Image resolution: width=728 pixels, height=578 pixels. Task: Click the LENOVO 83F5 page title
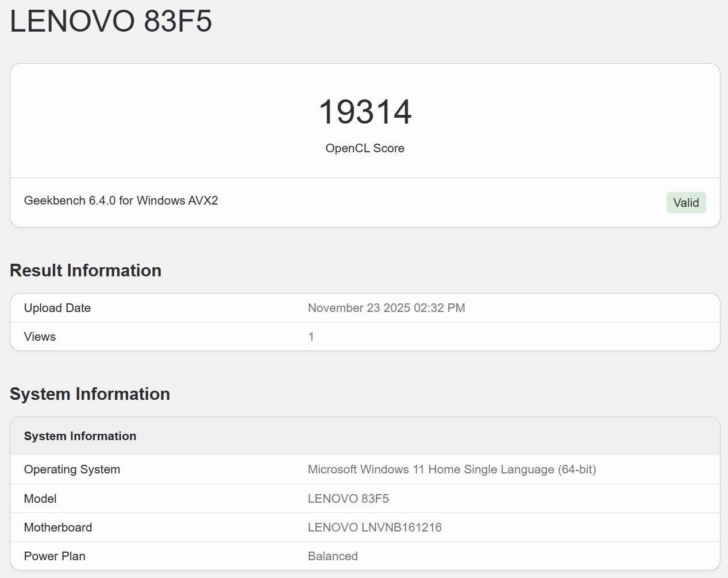click(111, 22)
